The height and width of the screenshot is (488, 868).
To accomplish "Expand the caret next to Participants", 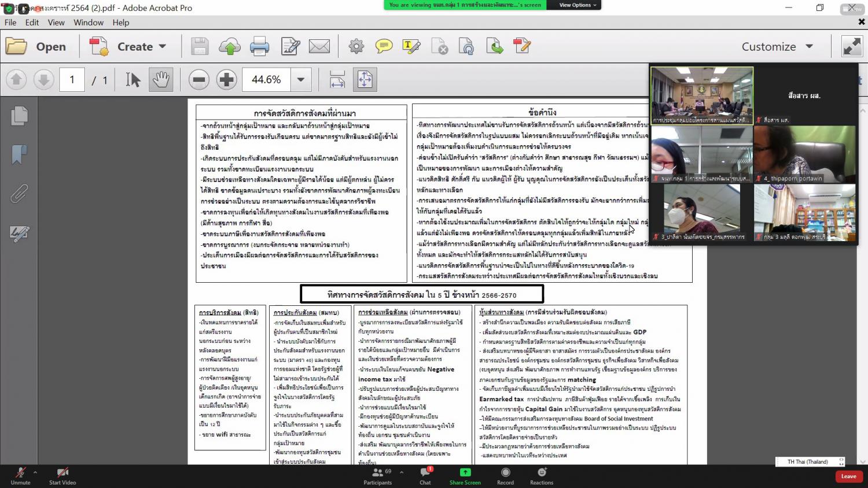I will coord(402,472).
